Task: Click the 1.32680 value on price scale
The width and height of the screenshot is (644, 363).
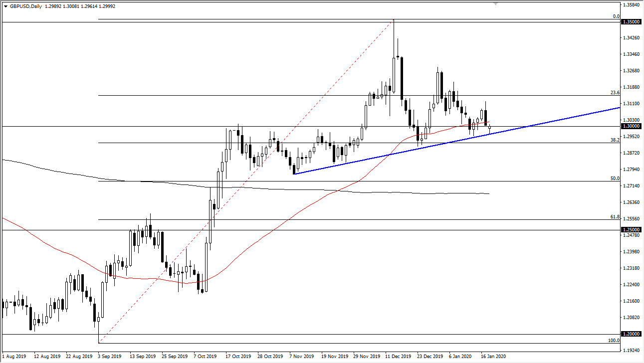Action: coord(631,71)
